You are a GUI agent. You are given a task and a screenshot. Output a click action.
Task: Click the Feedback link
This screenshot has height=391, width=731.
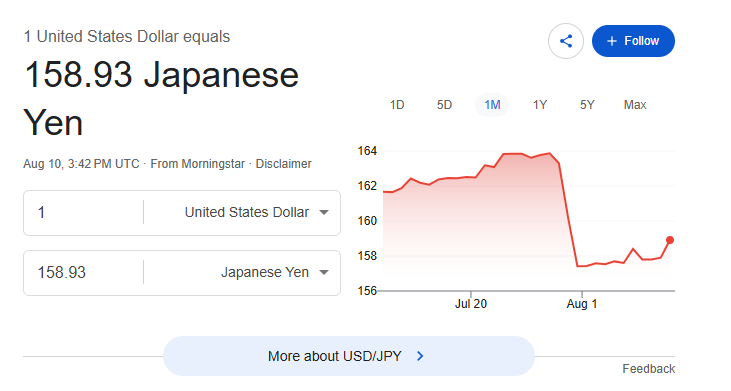coord(648,369)
